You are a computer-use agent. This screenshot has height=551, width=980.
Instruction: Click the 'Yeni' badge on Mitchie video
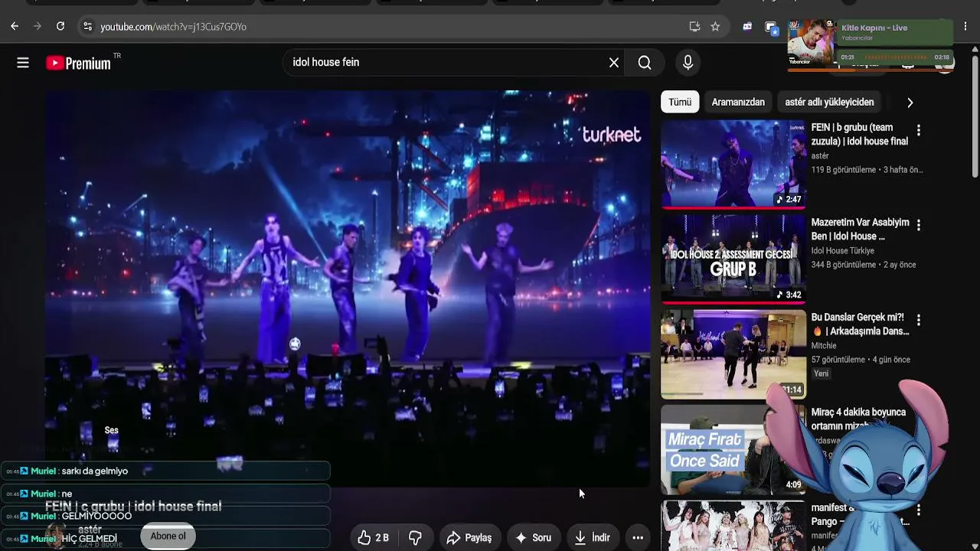coord(821,373)
